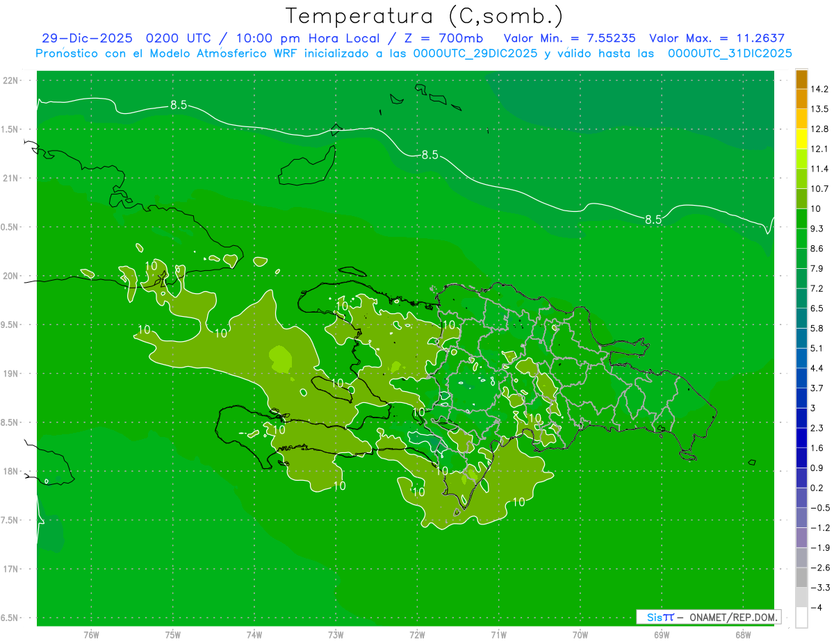
Task: Click the '71W' longitude axis label
Action: 498,635
